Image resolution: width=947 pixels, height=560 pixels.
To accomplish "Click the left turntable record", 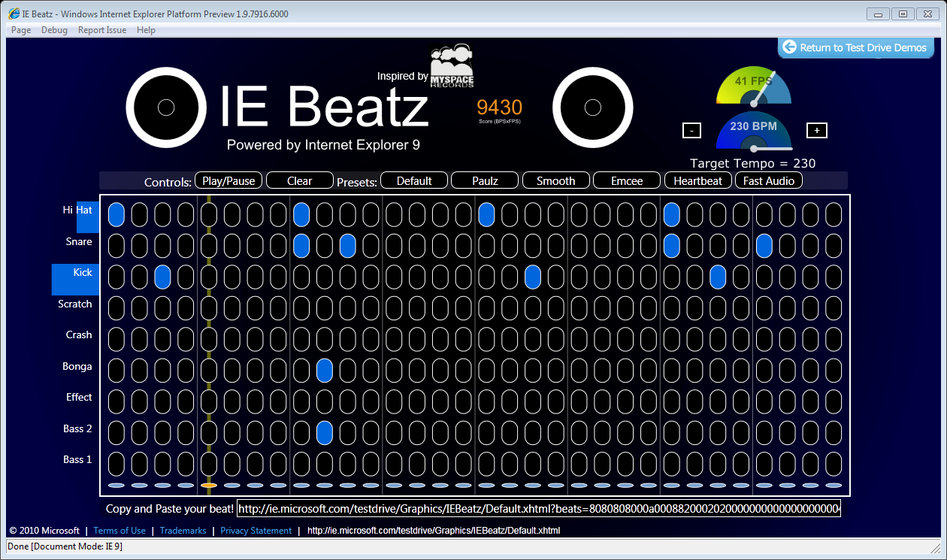I will [166, 107].
